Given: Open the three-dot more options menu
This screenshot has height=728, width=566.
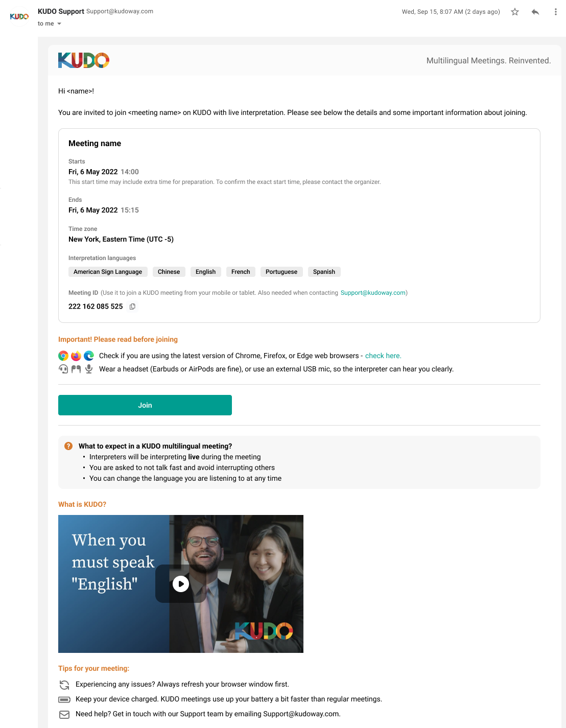Looking at the screenshot, I should (x=556, y=12).
